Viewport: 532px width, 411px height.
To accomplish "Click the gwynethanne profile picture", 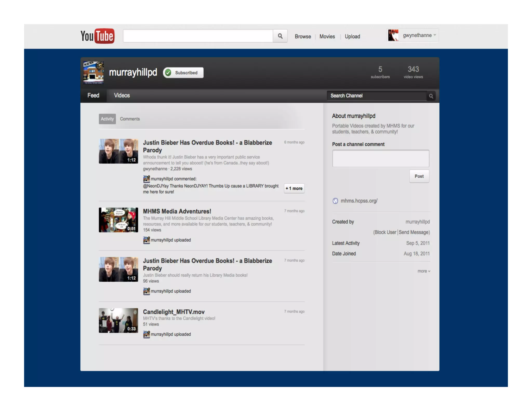I will click(x=393, y=35).
